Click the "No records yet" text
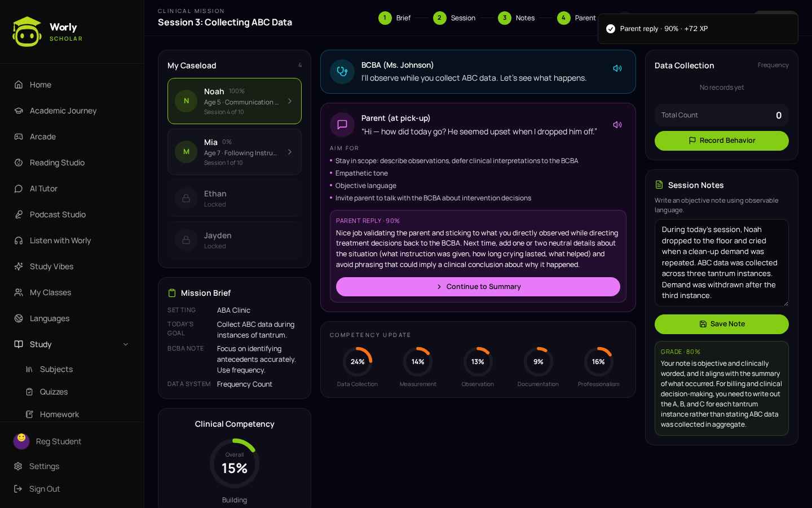 722,87
